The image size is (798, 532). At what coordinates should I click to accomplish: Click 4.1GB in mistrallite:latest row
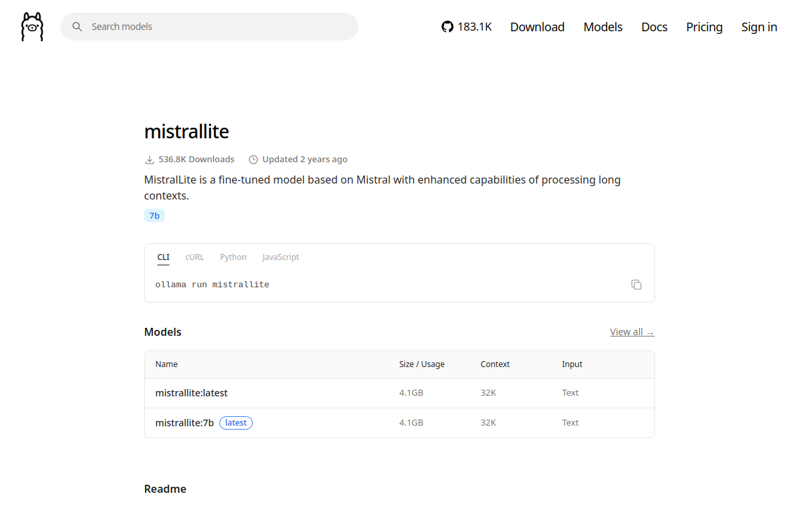point(411,393)
